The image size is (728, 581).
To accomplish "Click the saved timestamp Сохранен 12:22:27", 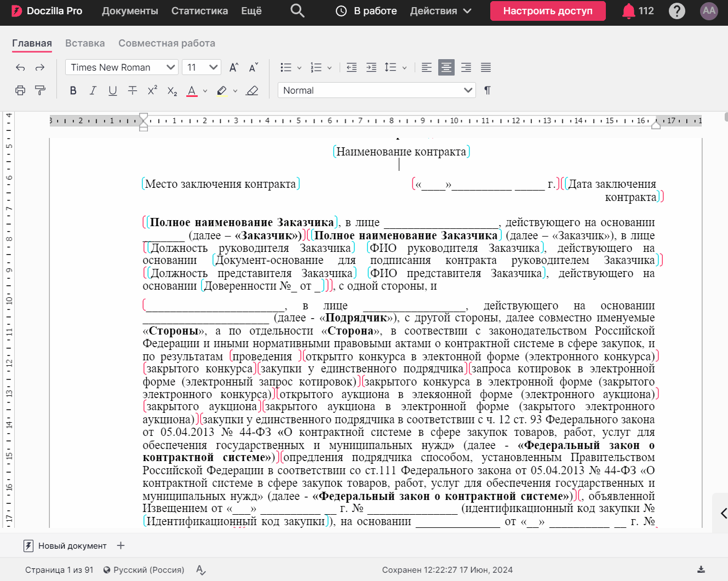I will [x=448, y=570].
